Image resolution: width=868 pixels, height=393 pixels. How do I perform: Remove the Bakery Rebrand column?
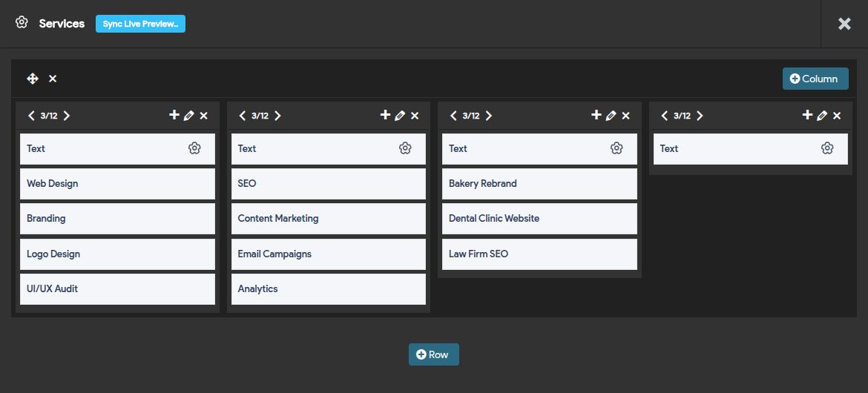coord(625,116)
